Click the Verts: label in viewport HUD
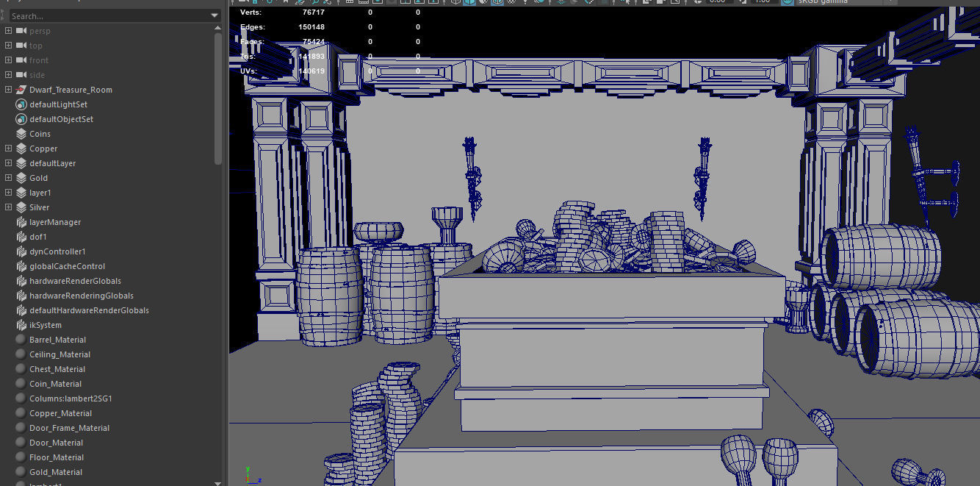The image size is (980, 486). [x=251, y=12]
